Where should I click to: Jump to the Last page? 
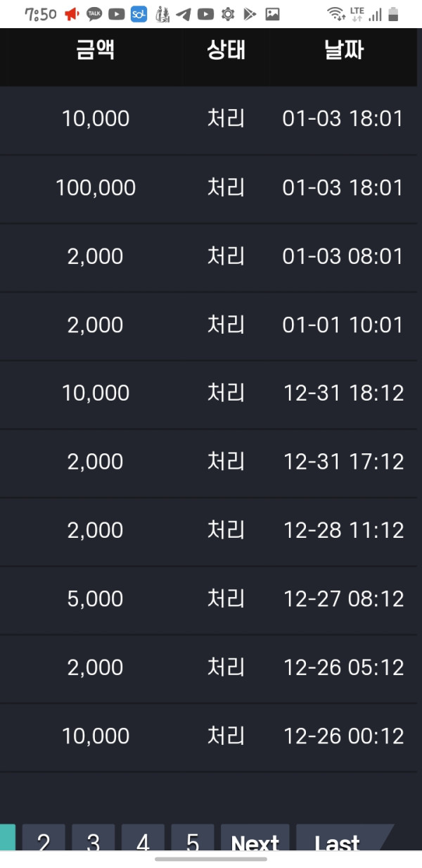click(x=338, y=840)
